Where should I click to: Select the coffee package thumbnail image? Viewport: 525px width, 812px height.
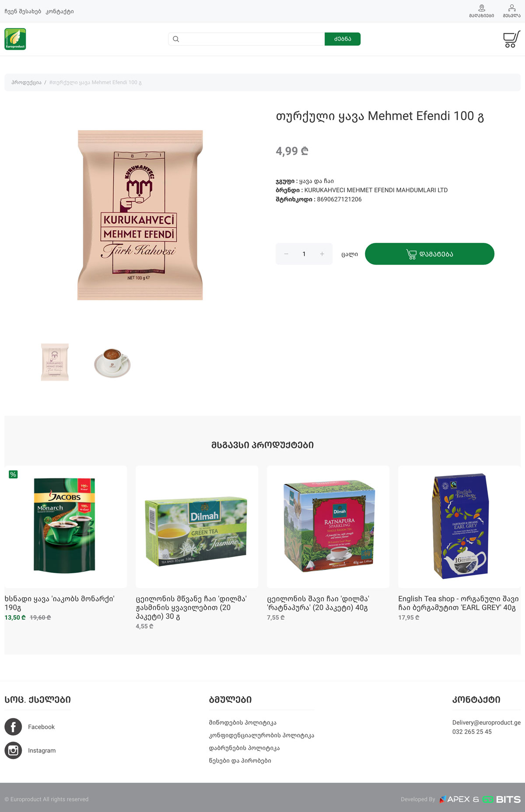pyautogui.click(x=55, y=362)
